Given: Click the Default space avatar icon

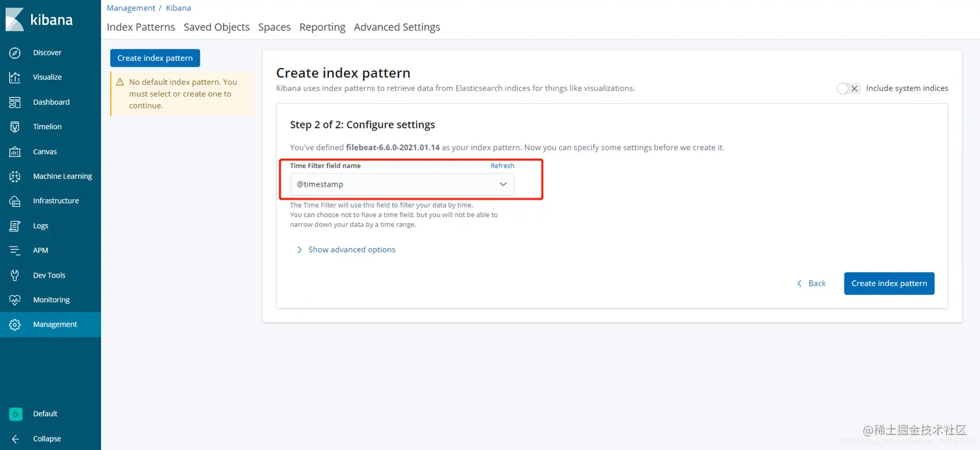Looking at the screenshot, I should (16, 414).
